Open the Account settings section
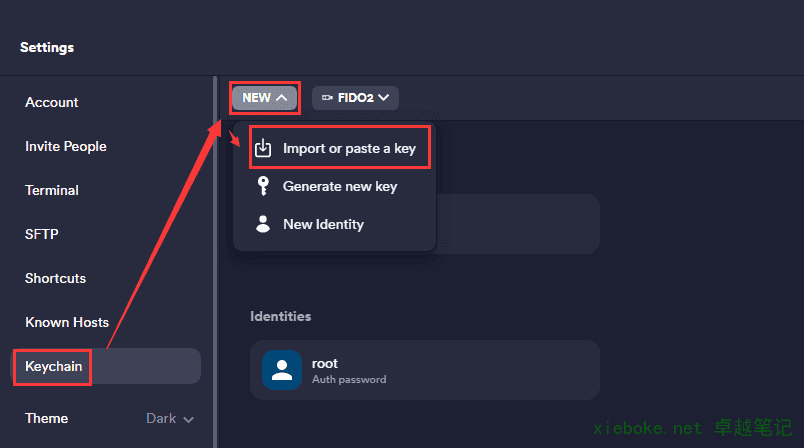This screenshot has height=448, width=804. pos(52,102)
